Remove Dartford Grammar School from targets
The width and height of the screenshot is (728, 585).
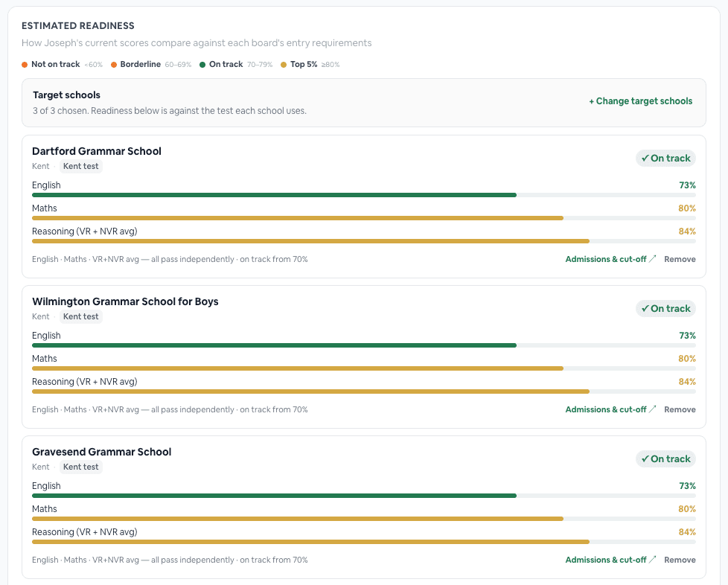pos(680,259)
